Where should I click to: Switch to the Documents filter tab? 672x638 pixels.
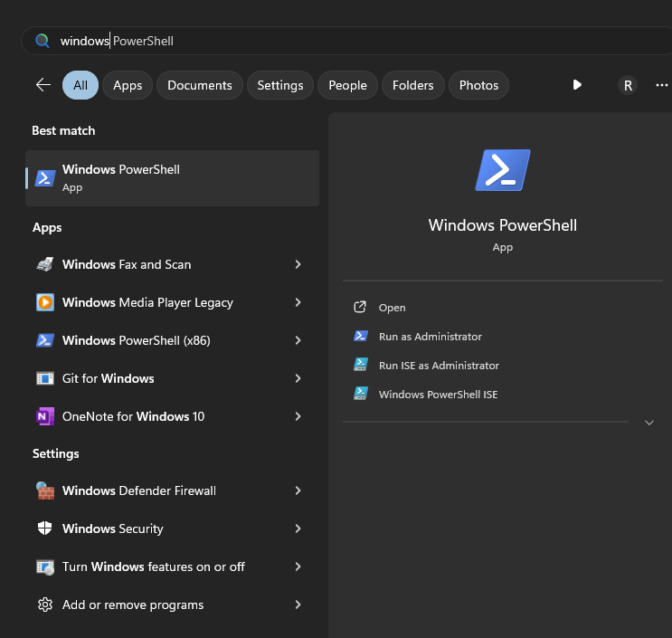pyautogui.click(x=200, y=85)
